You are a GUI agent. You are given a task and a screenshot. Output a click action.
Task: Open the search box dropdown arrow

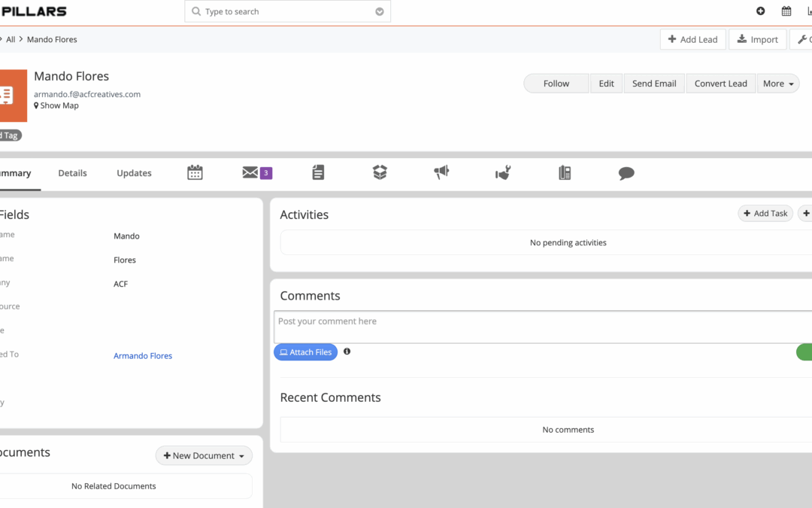[x=380, y=12]
